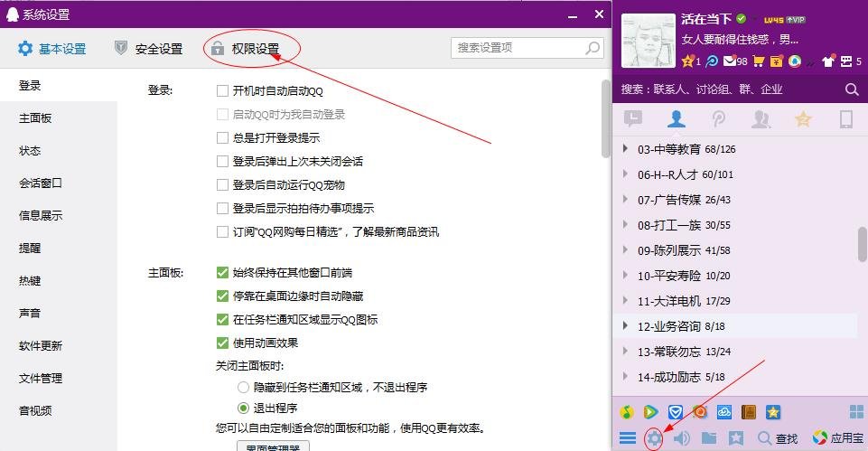This screenshot has width=868, height=451.
Task: Expand the 03-中等教育 contact group
Action: coord(625,148)
